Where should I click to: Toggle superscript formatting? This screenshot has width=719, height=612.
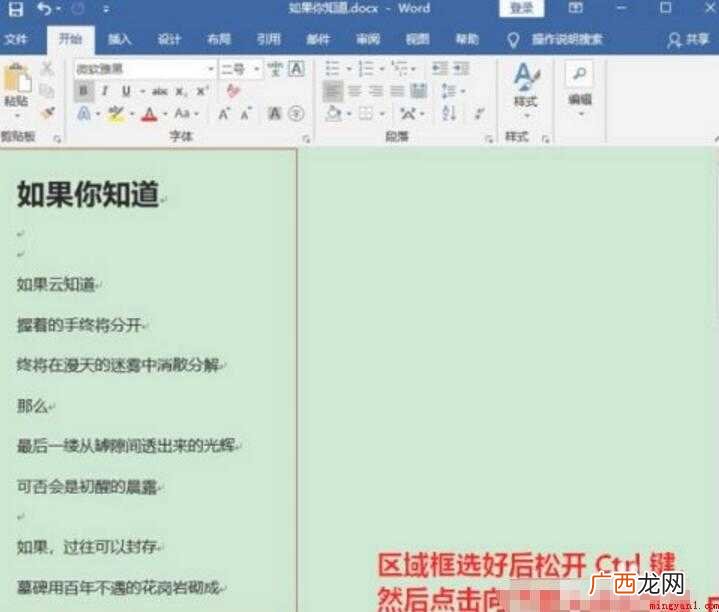202,91
